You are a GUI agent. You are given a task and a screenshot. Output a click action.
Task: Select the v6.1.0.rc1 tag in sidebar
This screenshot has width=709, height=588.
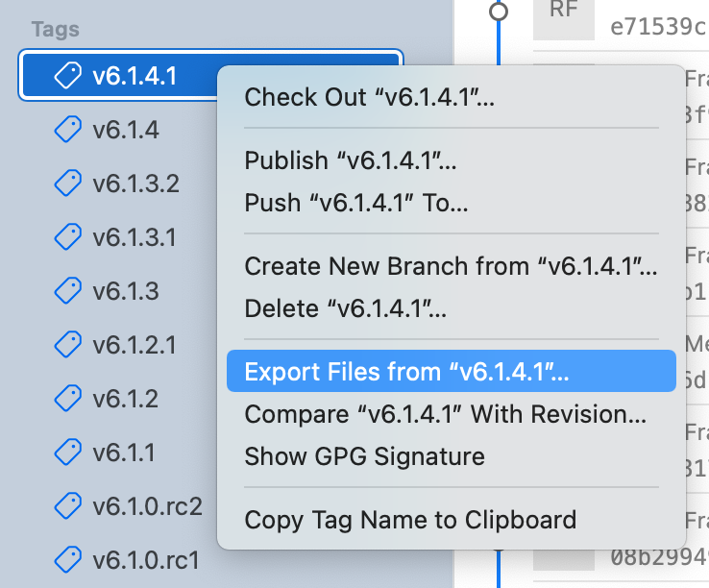click(146, 558)
